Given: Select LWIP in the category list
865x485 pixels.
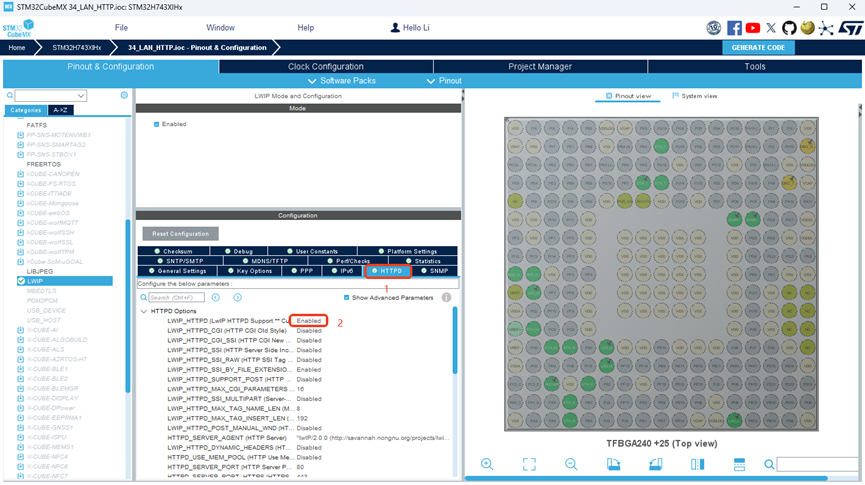Looking at the screenshot, I should coord(65,281).
